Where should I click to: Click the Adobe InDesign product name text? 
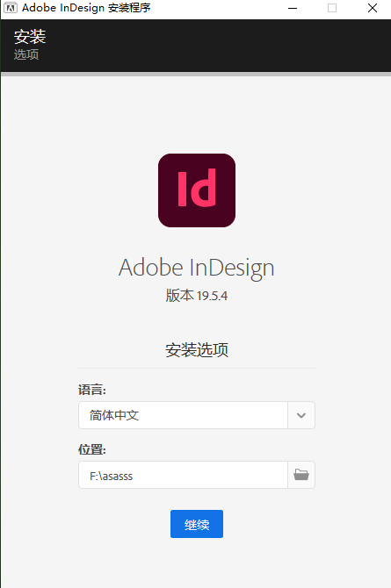(197, 269)
